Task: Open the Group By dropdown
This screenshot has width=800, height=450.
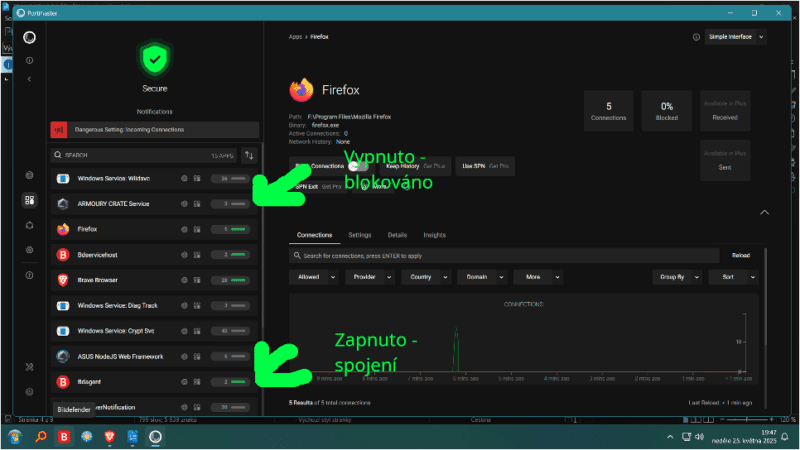Action: pos(677,277)
